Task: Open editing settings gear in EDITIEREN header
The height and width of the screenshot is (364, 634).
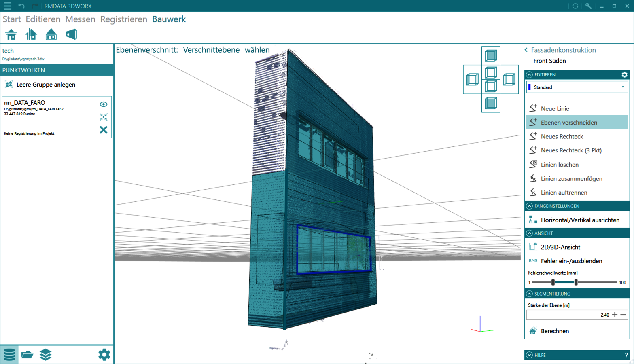Action: click(624, 75)
